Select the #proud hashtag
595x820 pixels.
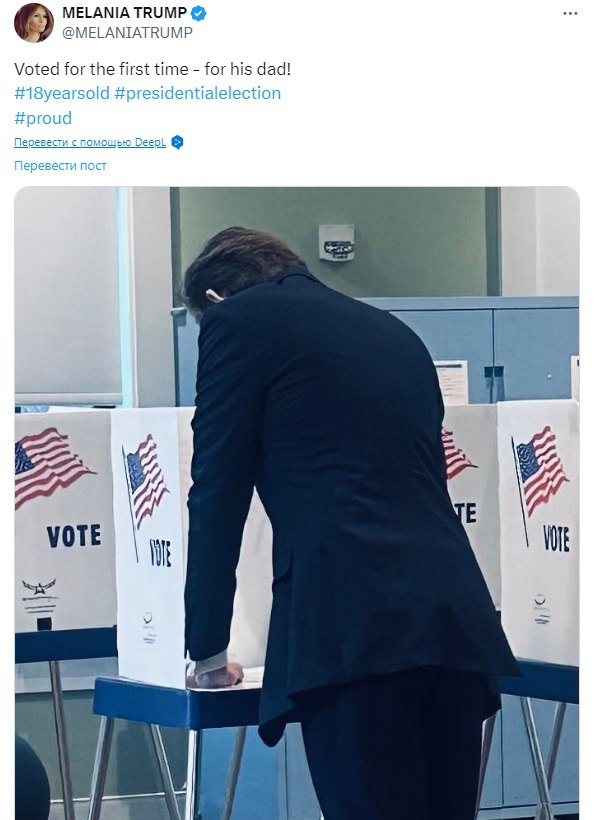pyautogui.click(x=43, y=118)
